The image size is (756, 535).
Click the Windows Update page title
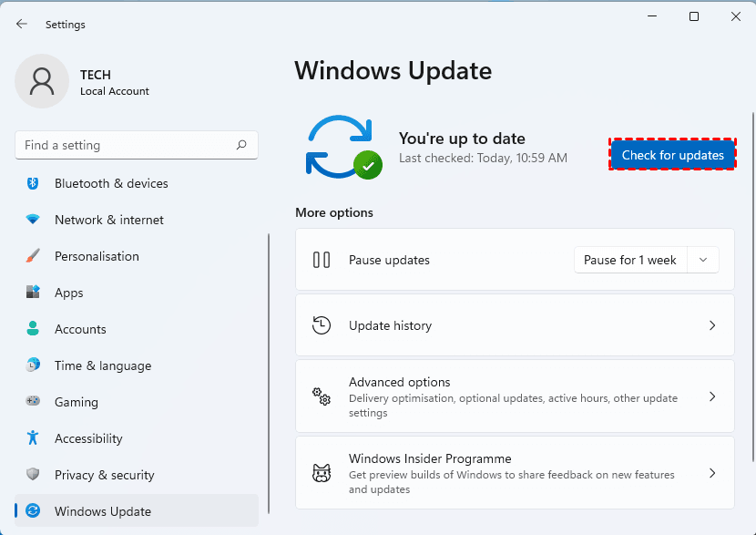[x=393, y=71]
